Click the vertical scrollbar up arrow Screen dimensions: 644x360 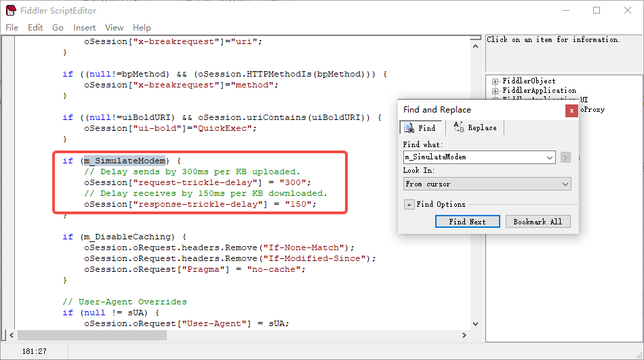pyautogui.click(x=476, y=46)
